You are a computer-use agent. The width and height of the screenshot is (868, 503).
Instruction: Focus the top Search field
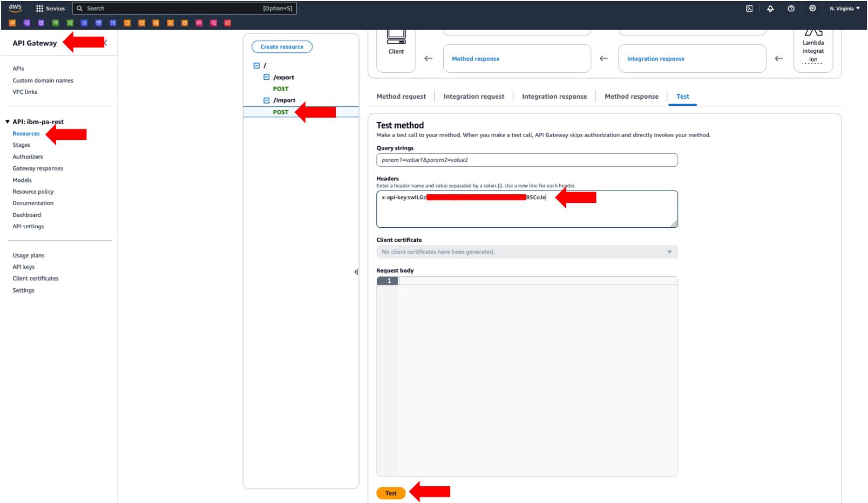[185, 9]
